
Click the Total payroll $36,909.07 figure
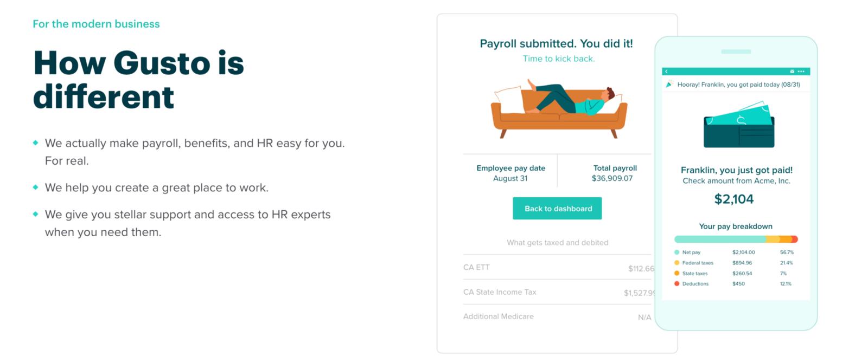[612, 173]
